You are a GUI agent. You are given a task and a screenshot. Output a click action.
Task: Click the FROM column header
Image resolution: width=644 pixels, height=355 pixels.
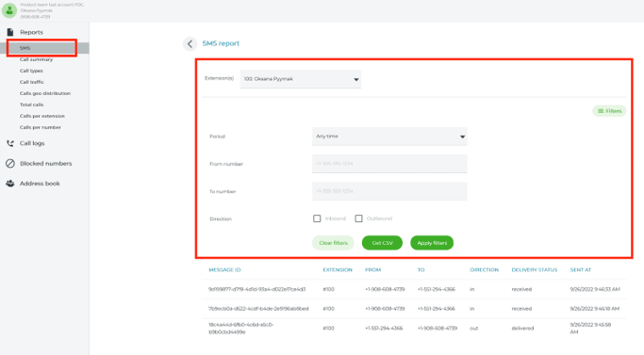pos(373,269)
